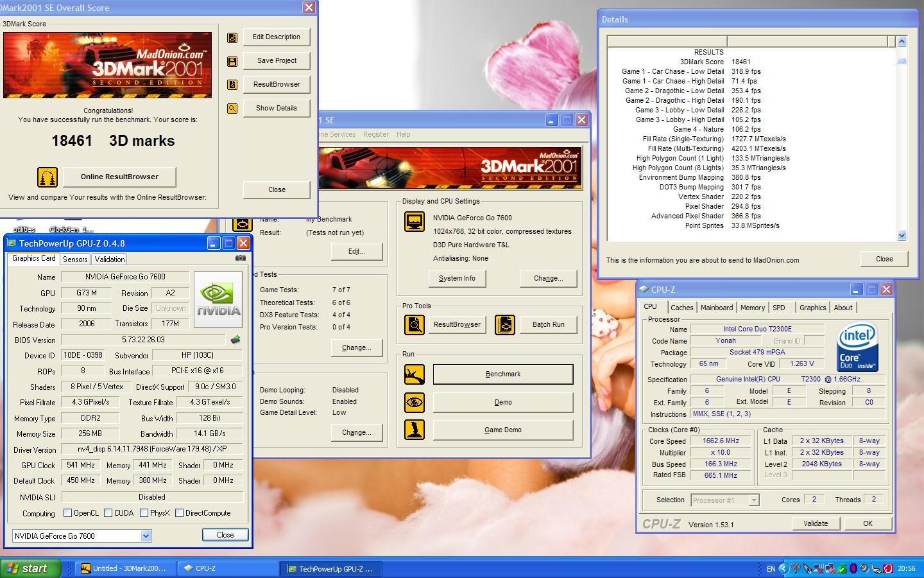Click the ResultBrowser icon in score window
Image resolution: width=924 pixels, height=578 pixels.
coord(232,85)
